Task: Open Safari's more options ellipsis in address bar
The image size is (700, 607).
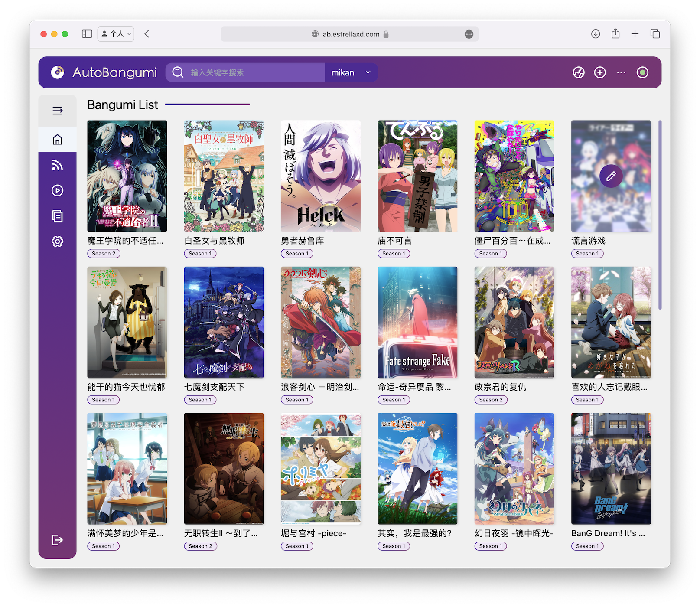Action: tap(469, 34)
